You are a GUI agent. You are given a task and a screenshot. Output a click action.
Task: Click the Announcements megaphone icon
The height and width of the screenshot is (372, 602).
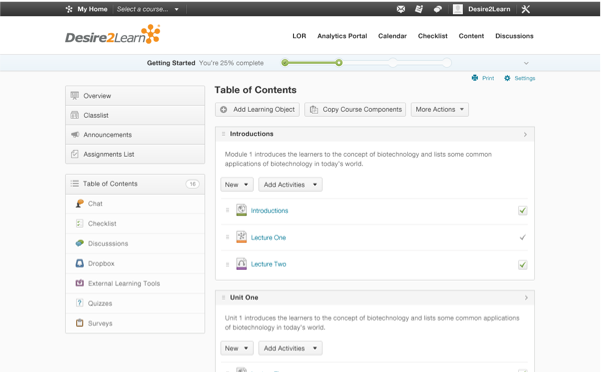(x=75, y=135)
